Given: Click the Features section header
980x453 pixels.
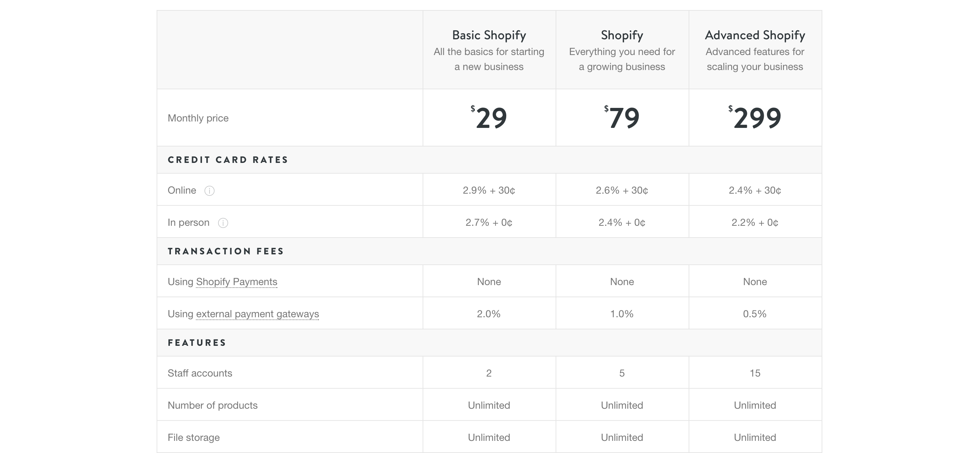Looking at the screenshot, I should click(x=197, y=343).
